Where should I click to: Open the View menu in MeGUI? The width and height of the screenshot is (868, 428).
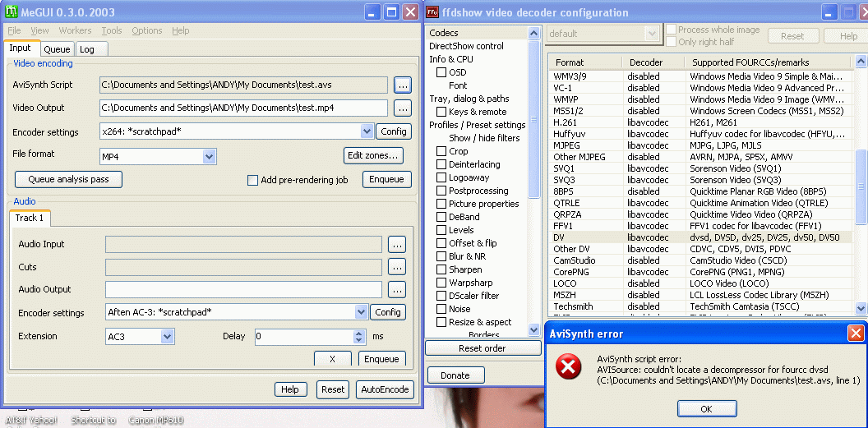(x=39, y=30)
